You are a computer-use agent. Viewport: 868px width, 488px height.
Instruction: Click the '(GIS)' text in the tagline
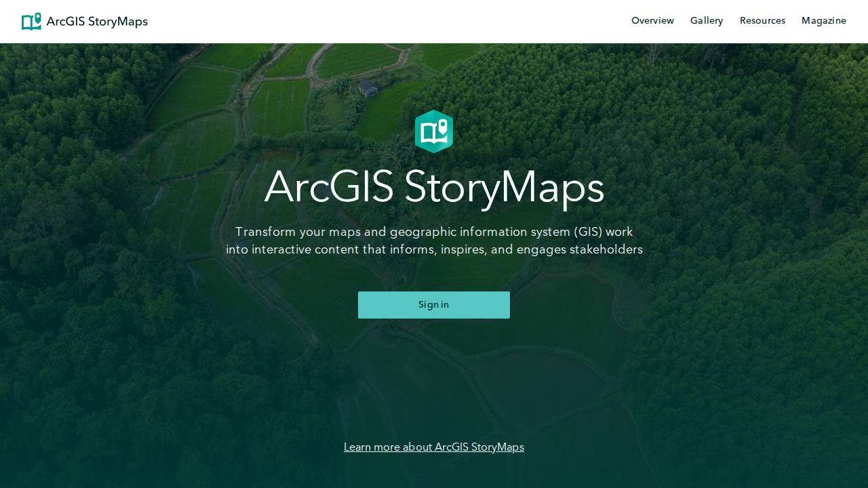tap(588, 232)
